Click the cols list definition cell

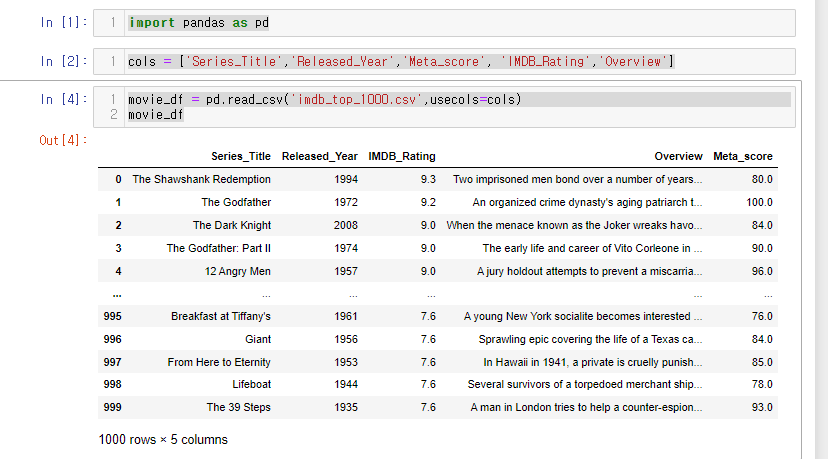[444, 61]
